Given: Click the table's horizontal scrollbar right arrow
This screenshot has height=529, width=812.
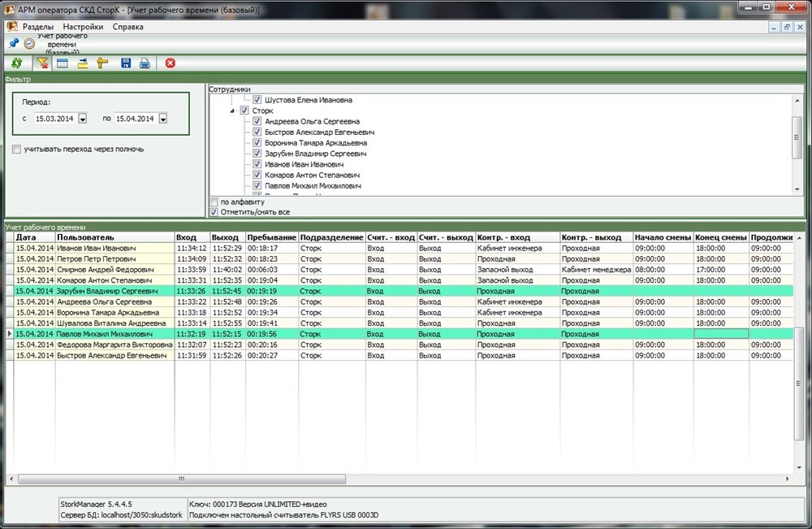Looking at the screenshot, I should coord(788,479).
